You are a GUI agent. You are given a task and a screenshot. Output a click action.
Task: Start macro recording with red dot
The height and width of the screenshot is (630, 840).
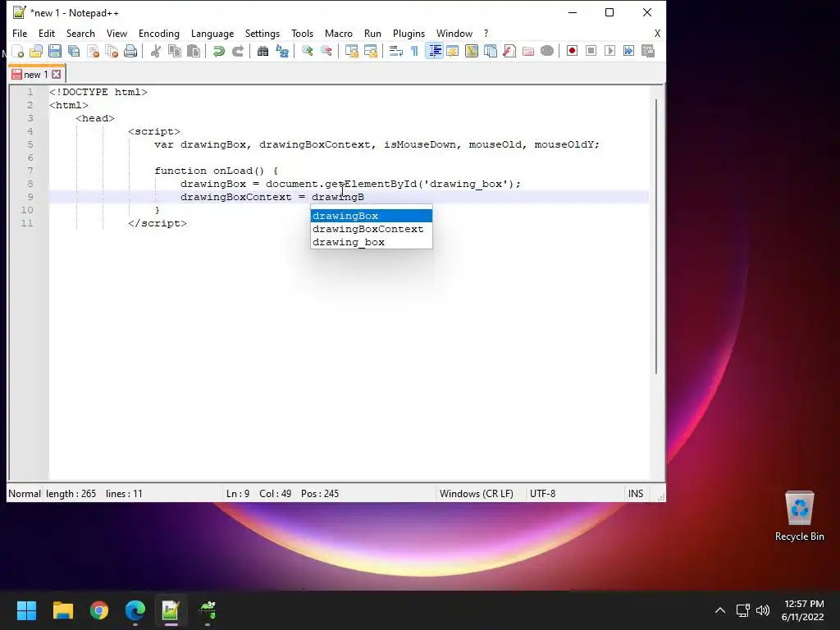(x=572, y=51)
